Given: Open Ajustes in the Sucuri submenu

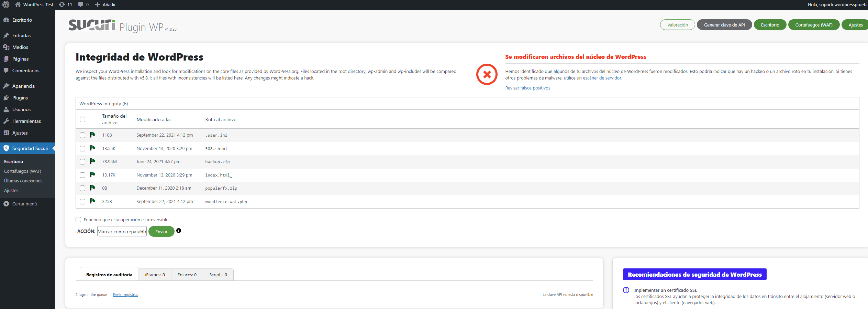Looking at the screenshot, I should [11, 190].
